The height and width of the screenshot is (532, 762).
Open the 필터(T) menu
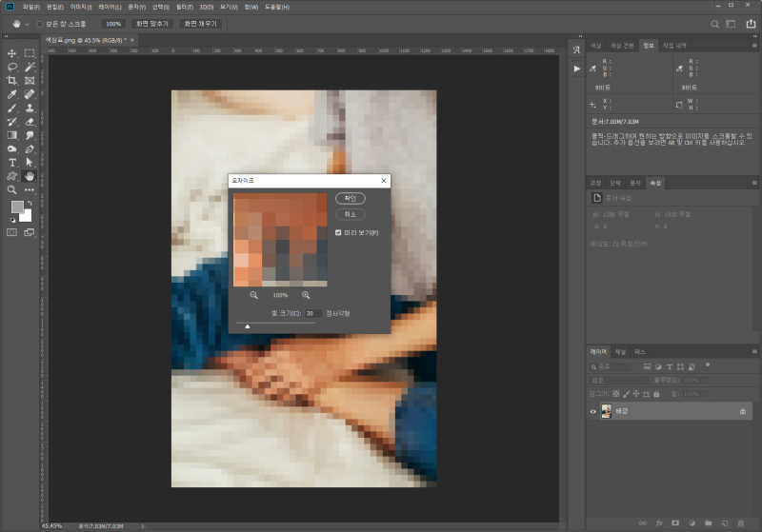click(x=184, y=7)
